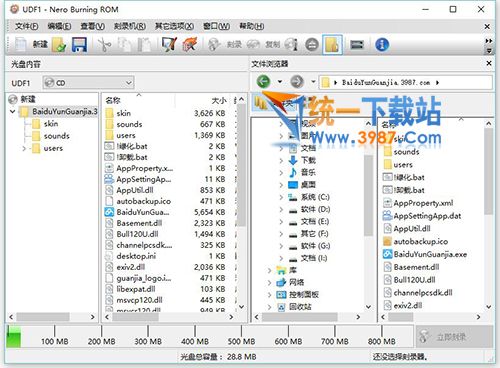Expand the 系统 (C:) drive node

(x=281, y=197)
